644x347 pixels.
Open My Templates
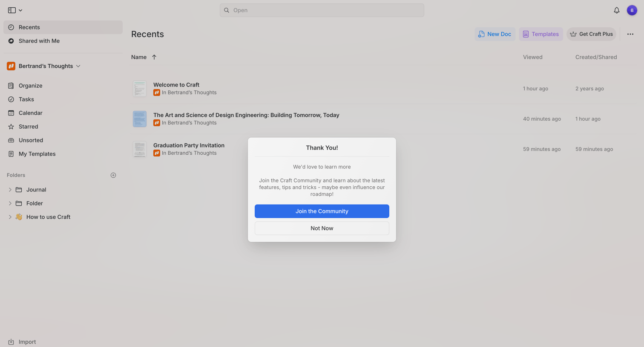[x=63, y=154]
